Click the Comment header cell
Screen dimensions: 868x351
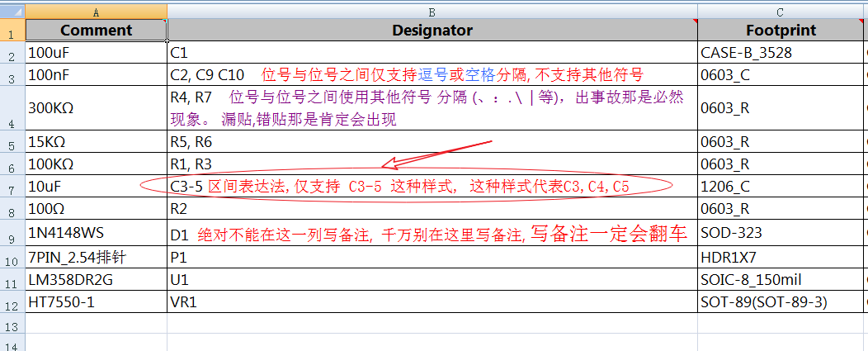point(96,31)
